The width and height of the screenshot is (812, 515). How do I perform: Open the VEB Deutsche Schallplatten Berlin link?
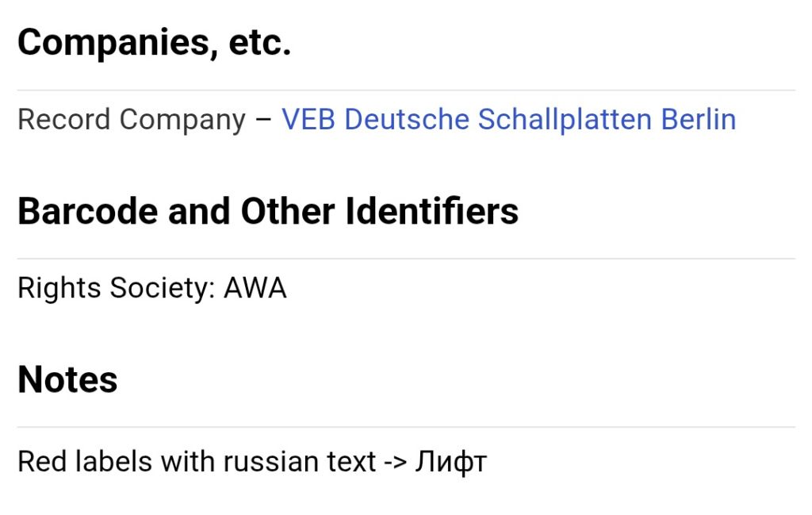coord(508,120)
